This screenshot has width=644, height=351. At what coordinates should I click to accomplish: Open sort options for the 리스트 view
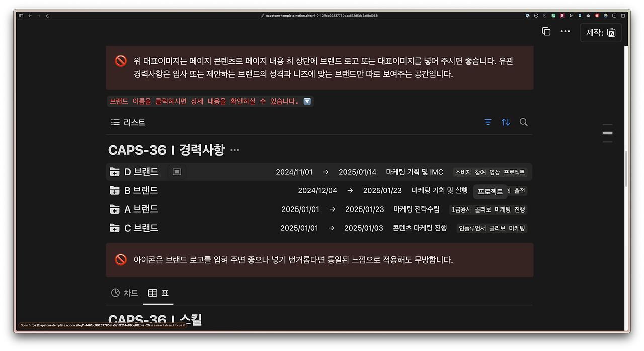505,122
